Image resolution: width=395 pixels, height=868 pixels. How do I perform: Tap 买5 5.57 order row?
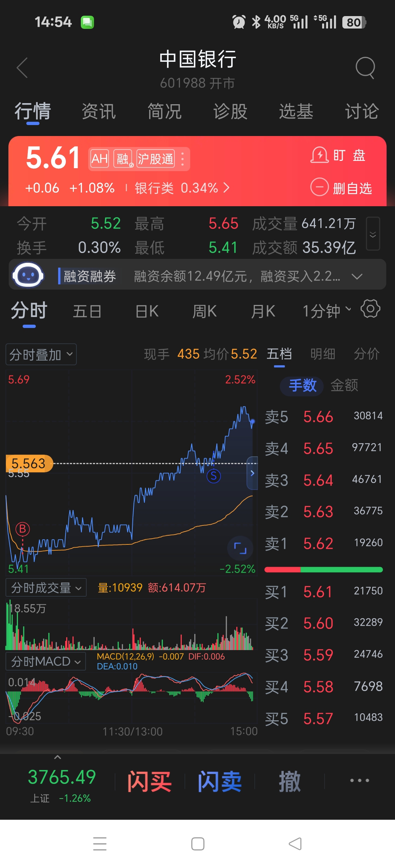(324, 718)
